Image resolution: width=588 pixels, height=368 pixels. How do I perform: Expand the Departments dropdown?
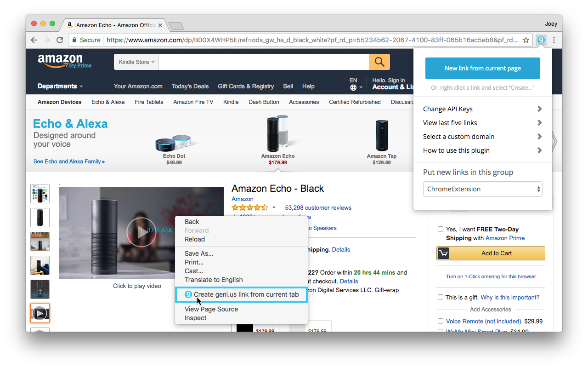click(60, 86)
